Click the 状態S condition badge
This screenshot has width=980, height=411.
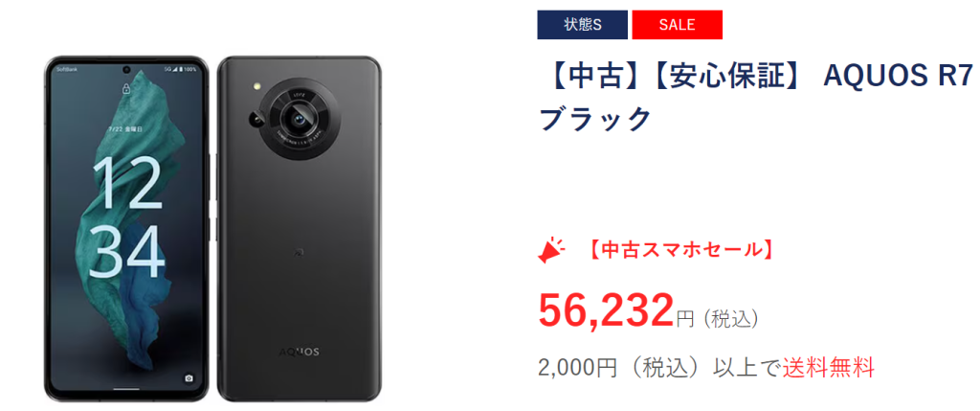pos(582,25)
